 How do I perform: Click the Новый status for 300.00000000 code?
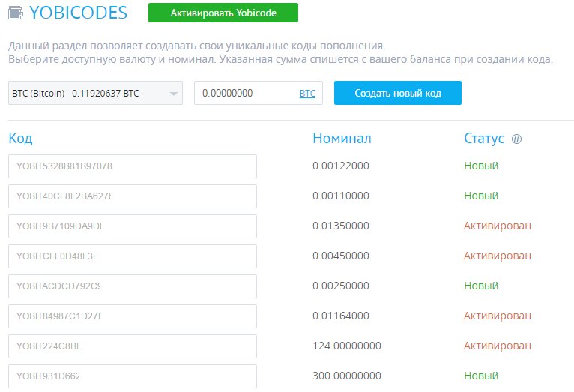[480, 376]
